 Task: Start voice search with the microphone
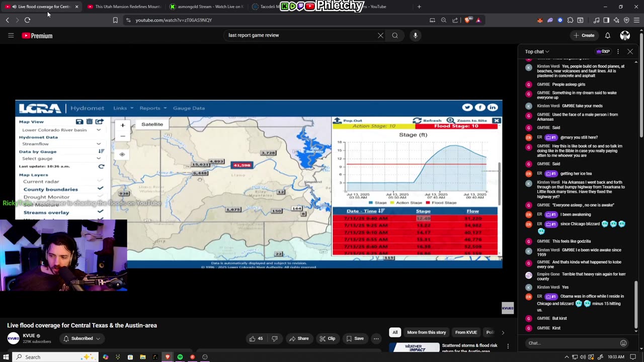pyautogui.click(x=415, y=35)
